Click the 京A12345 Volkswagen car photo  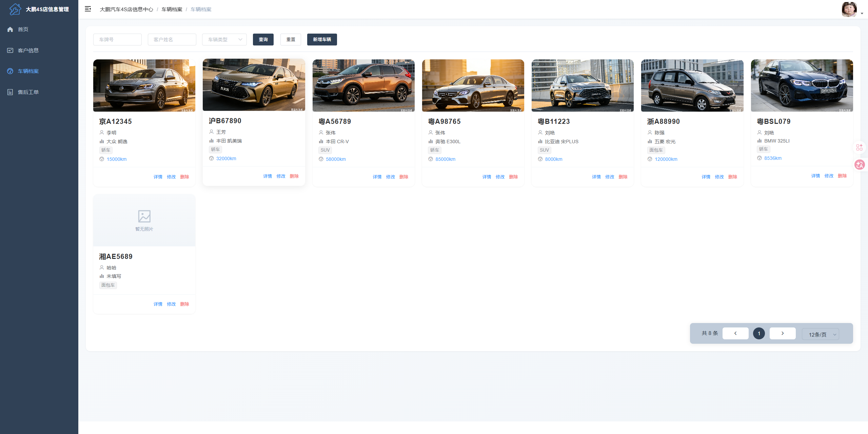click(x=144, y=86)
